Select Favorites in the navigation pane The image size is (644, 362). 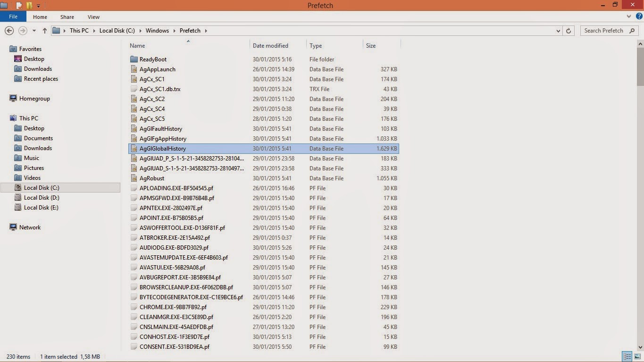30,49
